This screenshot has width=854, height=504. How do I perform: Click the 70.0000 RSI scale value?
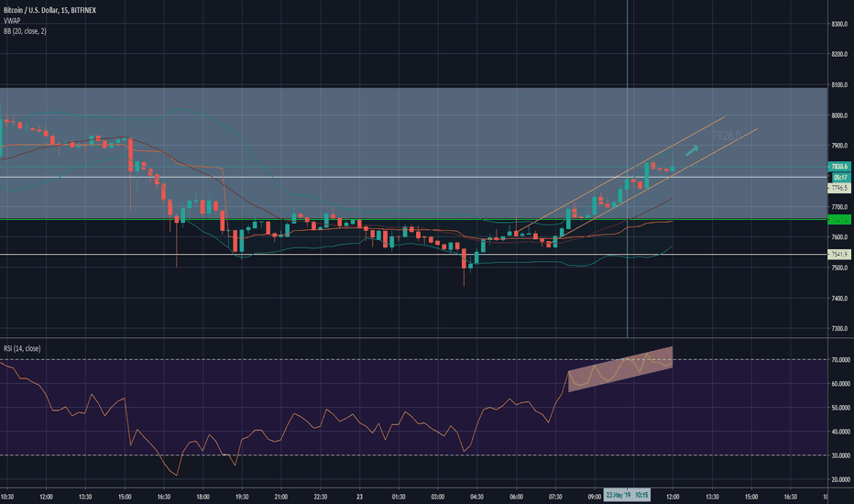(x=841, y=360)
